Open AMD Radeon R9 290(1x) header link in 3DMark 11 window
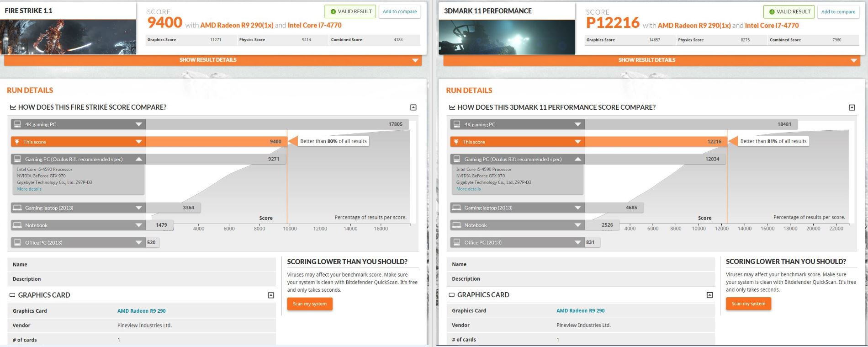This screenshot has width=868, height=347. [x=694, y=26]
